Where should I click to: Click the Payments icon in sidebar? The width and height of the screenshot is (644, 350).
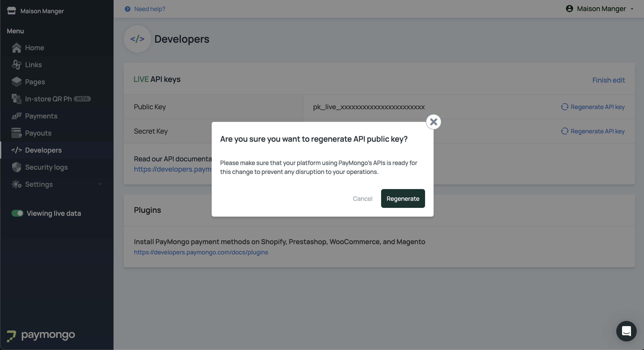click(16, 116)
